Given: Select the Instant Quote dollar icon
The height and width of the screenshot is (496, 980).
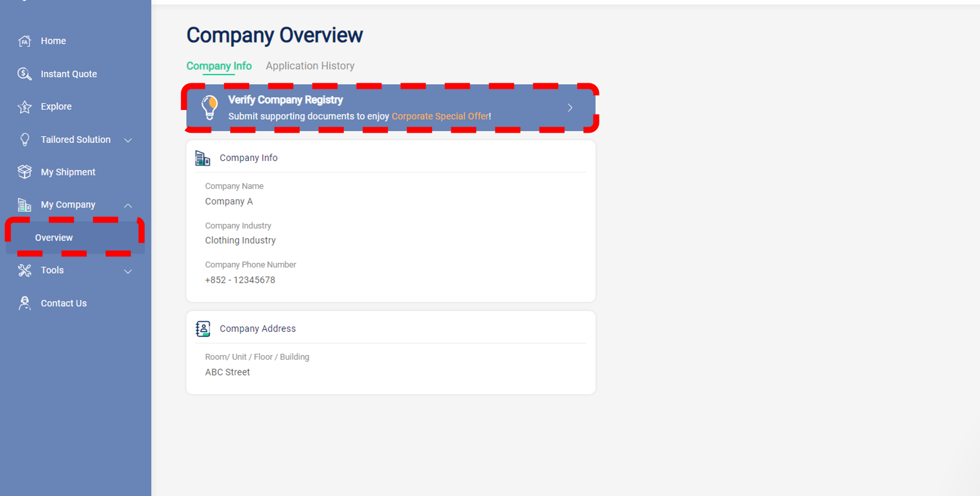Looking at the screenshot, I should tap(24, 74).
